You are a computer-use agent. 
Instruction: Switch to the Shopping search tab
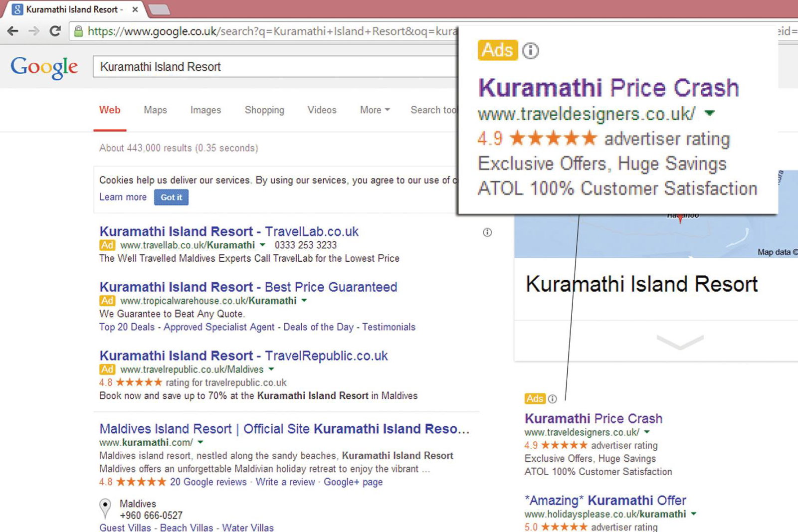tap(264, 110)
